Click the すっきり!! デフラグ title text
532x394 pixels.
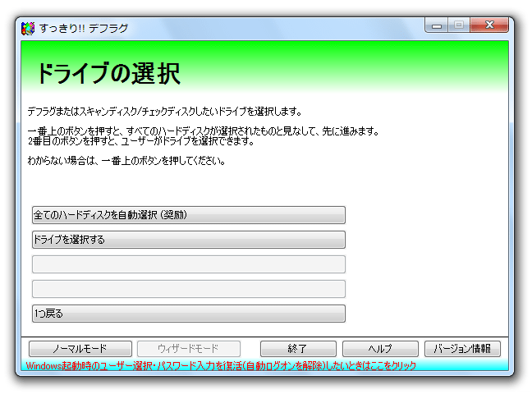click(x=84, y=29)
